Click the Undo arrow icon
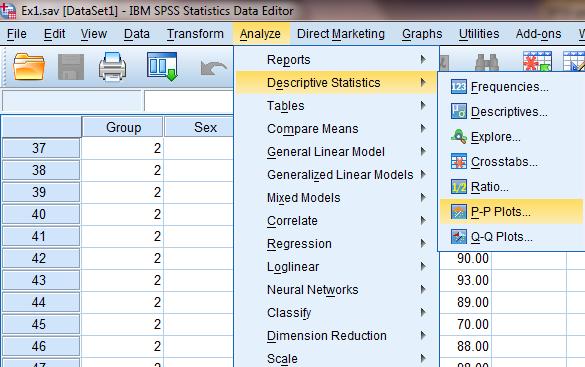The image size is (585, 367). (x=213, y=68)
